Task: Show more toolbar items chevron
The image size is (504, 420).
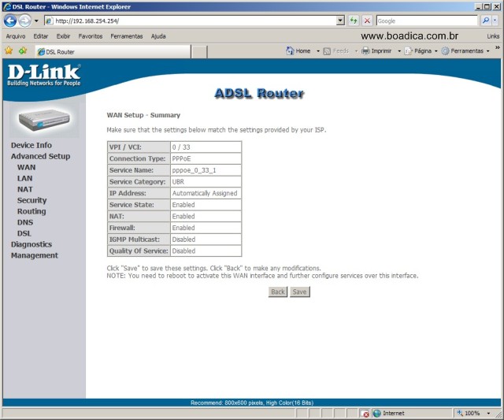Action: [497, 47]
